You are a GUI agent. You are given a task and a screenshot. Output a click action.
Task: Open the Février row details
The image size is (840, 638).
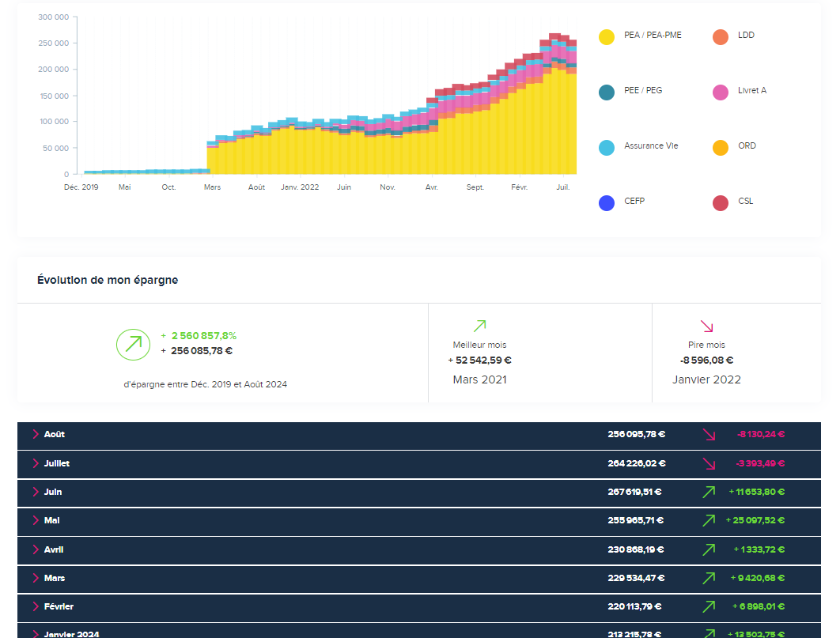[x=36, y=606]
